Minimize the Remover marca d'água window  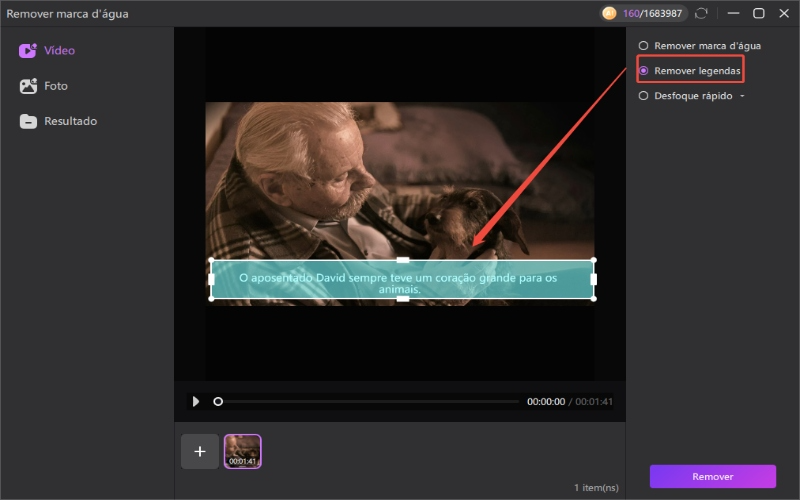click(734, 13)
